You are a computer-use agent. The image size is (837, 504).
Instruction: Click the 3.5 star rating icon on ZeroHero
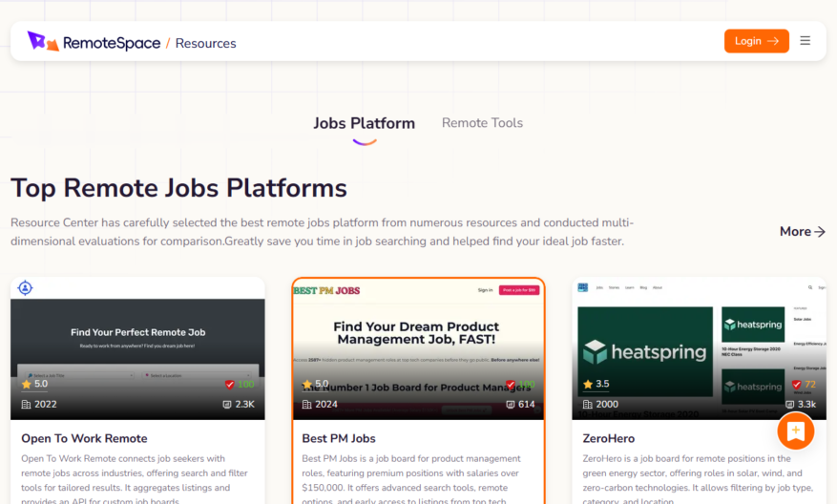588,384
